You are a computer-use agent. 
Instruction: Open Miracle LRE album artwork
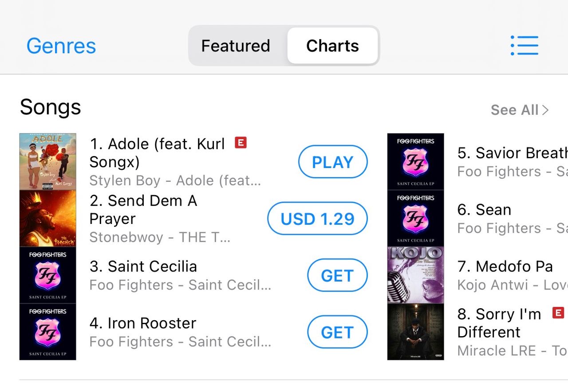(416, 332)
